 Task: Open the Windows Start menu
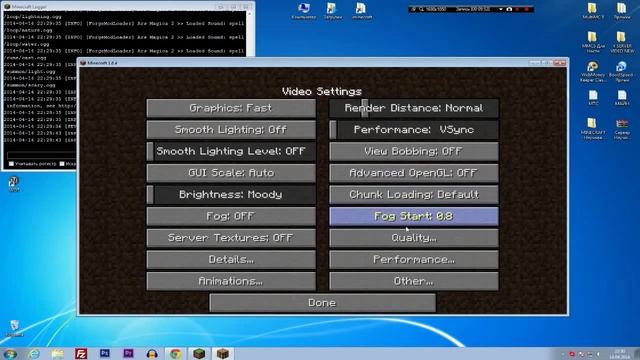pos(10,353)
